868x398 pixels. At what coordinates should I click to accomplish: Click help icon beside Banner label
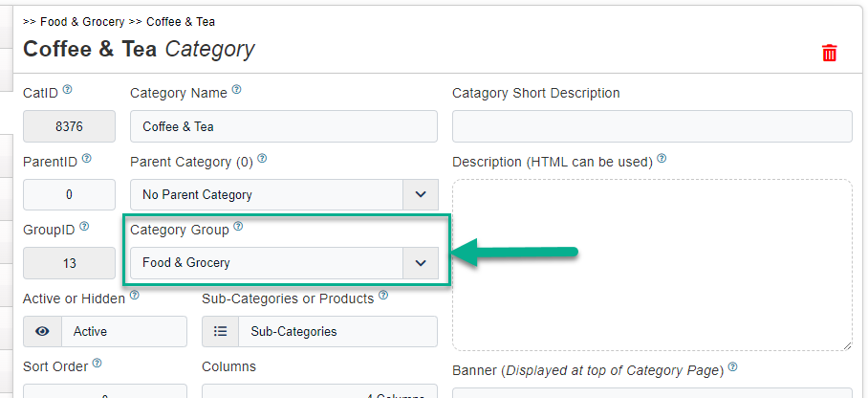[732, 366]
